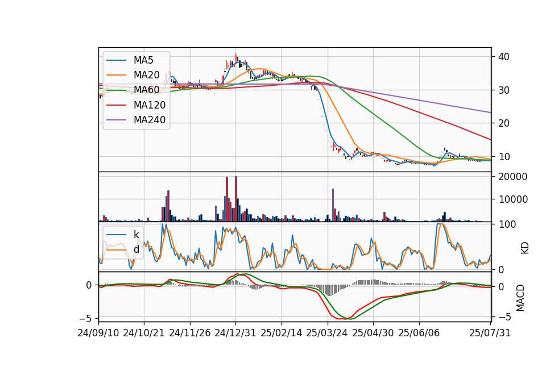The height and width of the screenshot is (392, 546).
Task: Click the date label 25/07/31
Action: click(490, 333)
